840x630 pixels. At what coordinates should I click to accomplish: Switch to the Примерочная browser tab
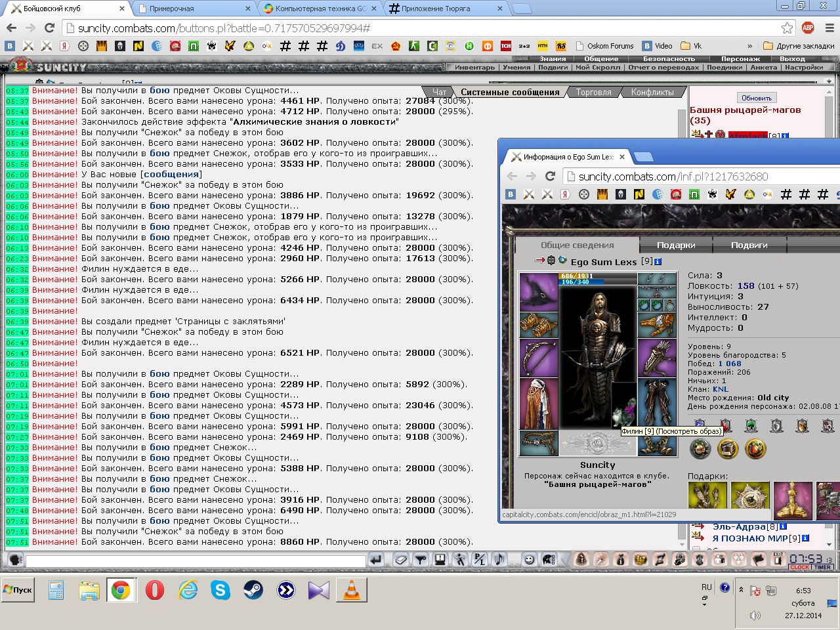pos(194,9)
